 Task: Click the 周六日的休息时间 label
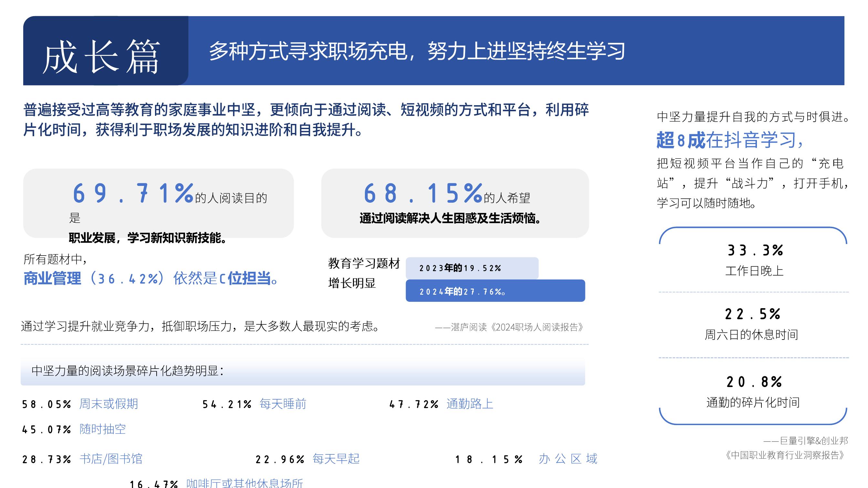(x=751, y=334)
